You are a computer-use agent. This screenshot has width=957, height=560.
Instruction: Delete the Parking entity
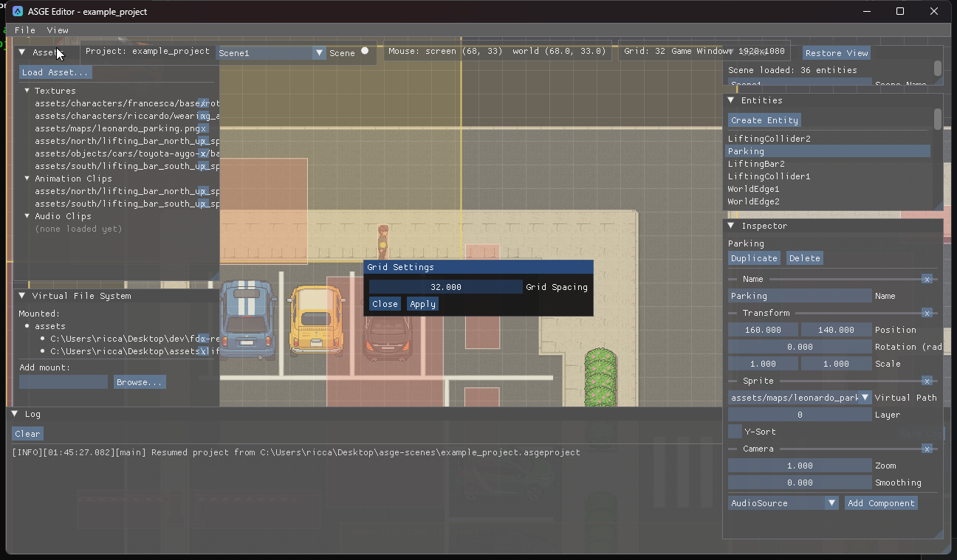click(x=804, y=258)
